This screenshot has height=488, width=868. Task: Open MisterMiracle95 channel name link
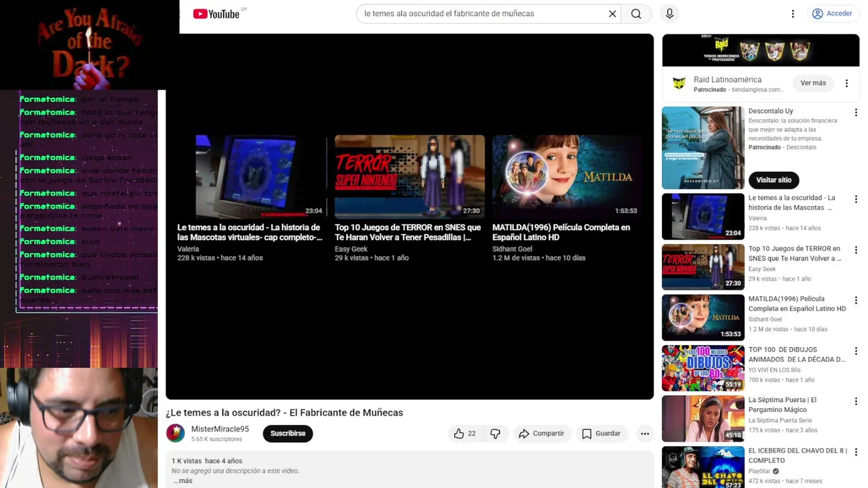220,429
